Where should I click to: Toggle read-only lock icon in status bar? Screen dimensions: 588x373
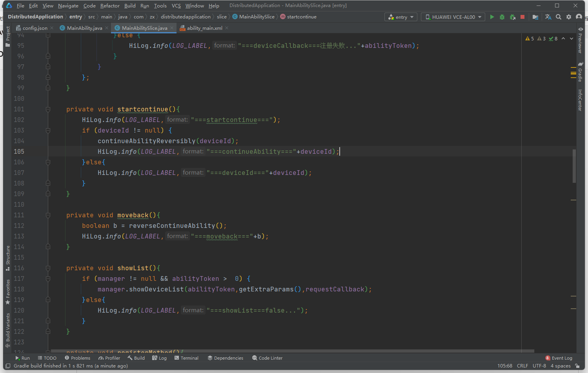(577, 366)
